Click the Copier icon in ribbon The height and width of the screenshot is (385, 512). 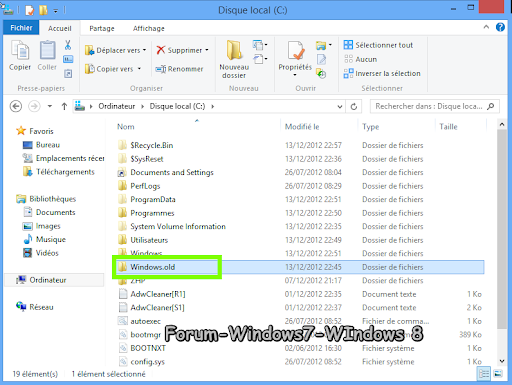click(20, 51)
